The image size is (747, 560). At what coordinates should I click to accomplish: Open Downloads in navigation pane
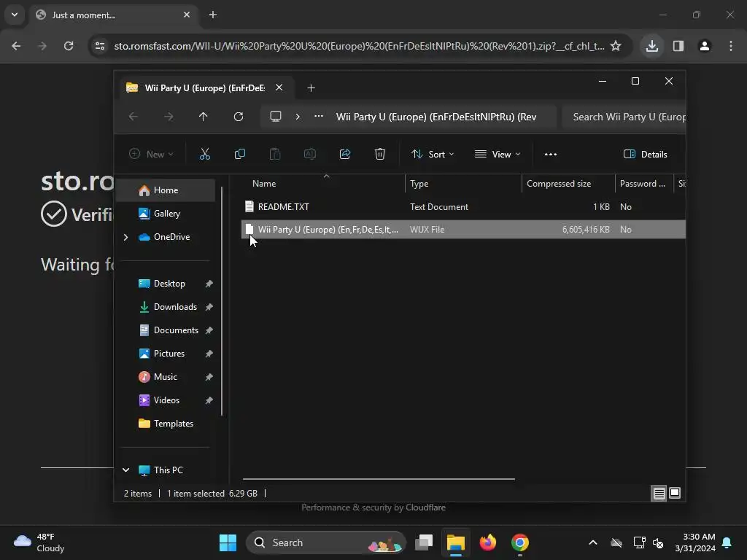[175, 307]
